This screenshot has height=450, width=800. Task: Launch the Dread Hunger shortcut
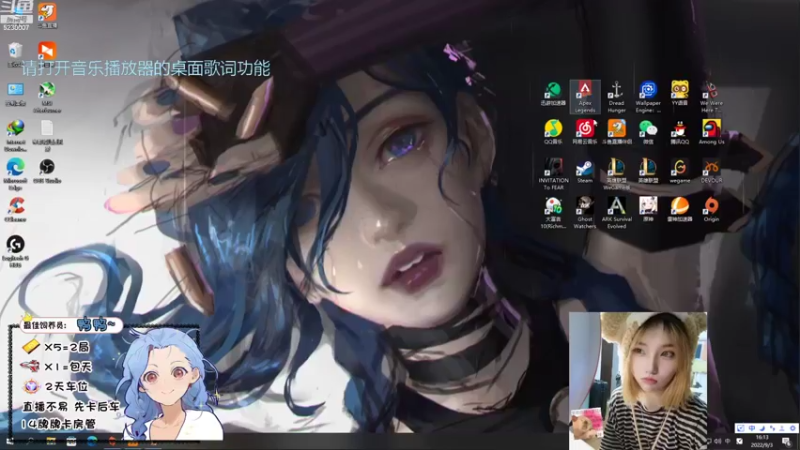(x=616, y=97)
